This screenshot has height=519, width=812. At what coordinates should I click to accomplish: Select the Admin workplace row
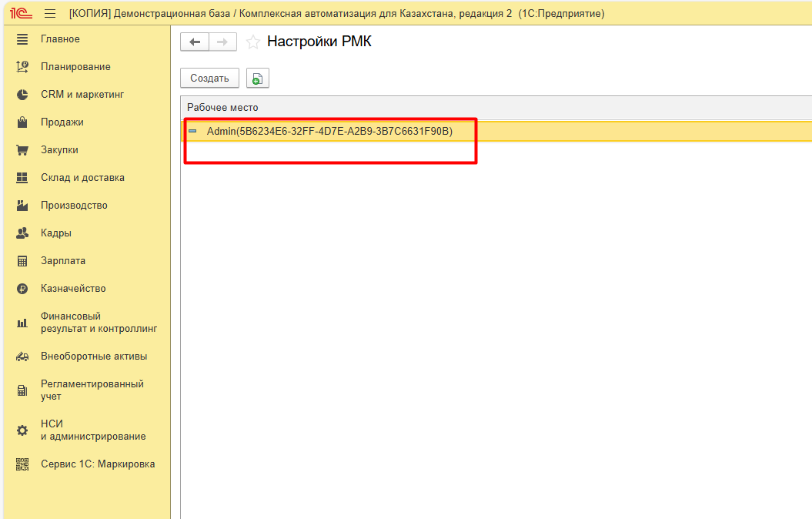(329, 132)
